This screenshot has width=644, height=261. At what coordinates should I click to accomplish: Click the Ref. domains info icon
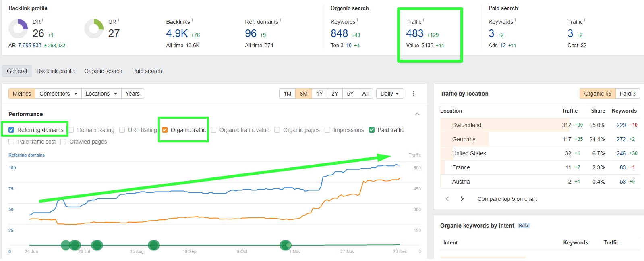click(x=280, y=20)
